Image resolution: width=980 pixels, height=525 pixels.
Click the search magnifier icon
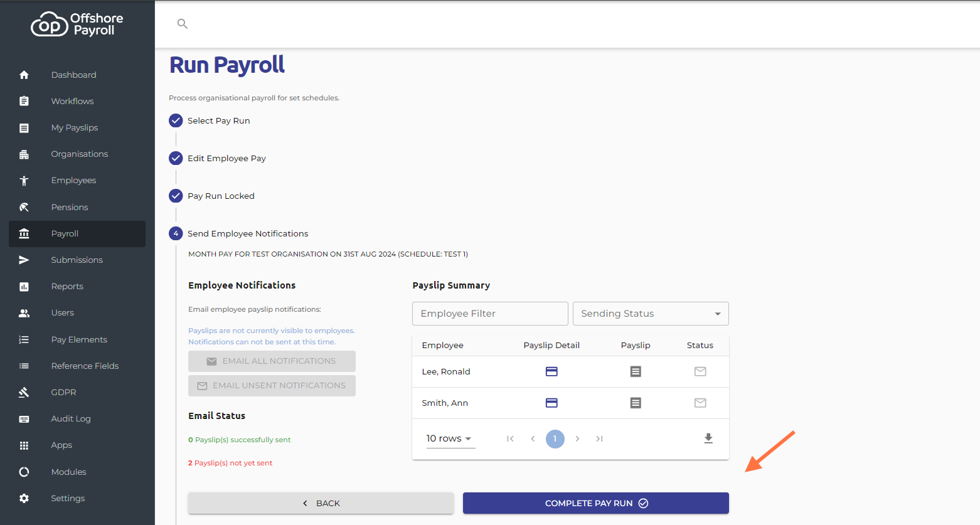coord(183,24)
